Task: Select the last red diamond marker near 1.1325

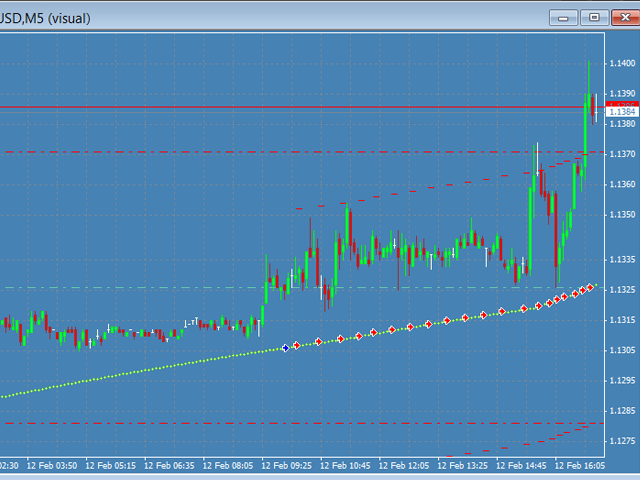Action: [591, 288]
